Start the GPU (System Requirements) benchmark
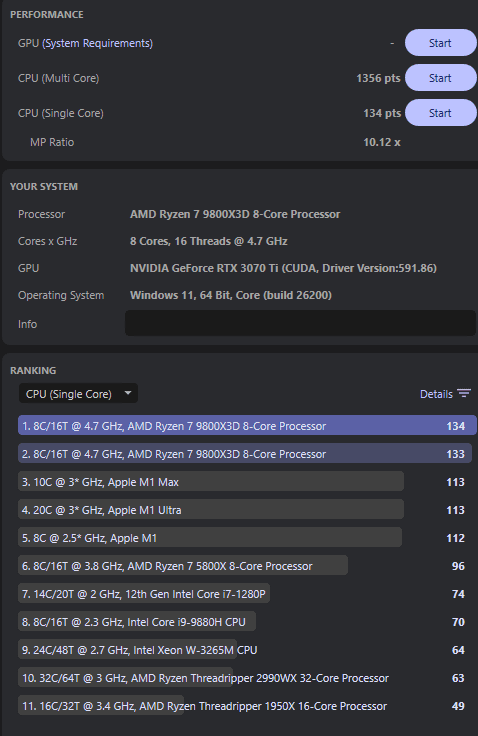Image resolution: width=478 pixels, height=736 pixels. coord(440,43)
